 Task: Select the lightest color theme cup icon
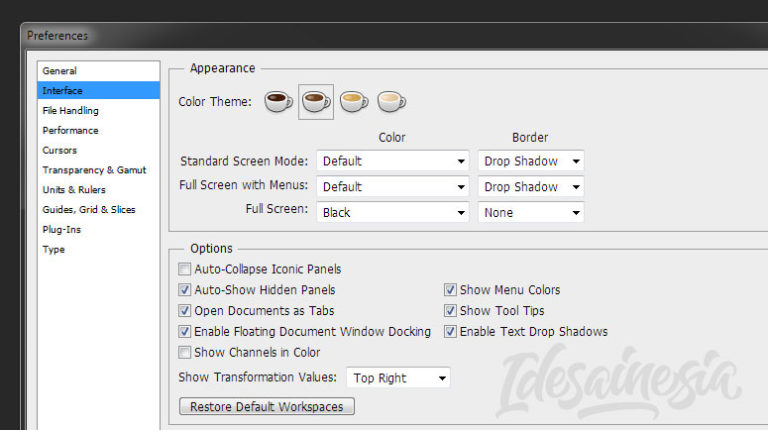[391, 101]
